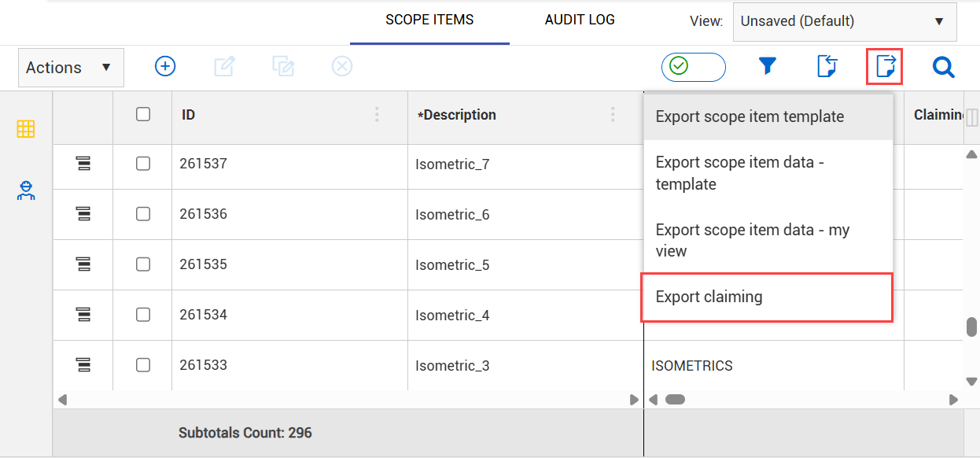Screen dimensions: 980x458
Task: Open the Actions dropdown
Action: click(71, 68)
